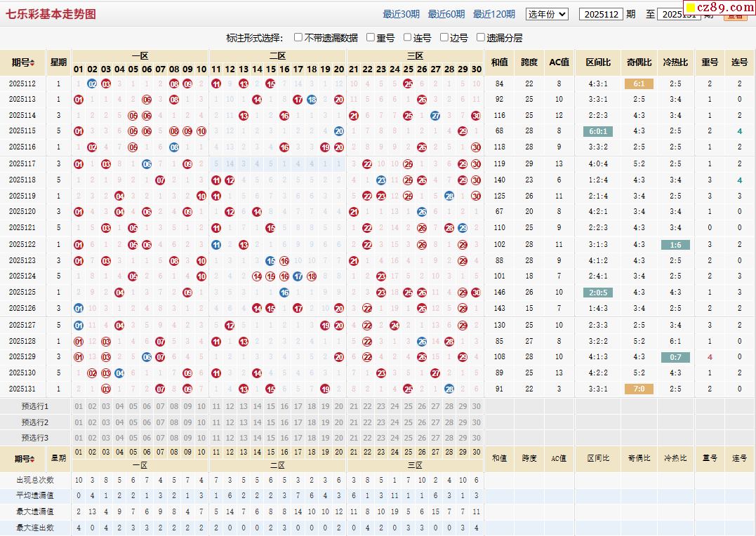This screenshot has height=536, width=756.
Task: Switch to 最近60期 view
Action: [x=446, y=14]
